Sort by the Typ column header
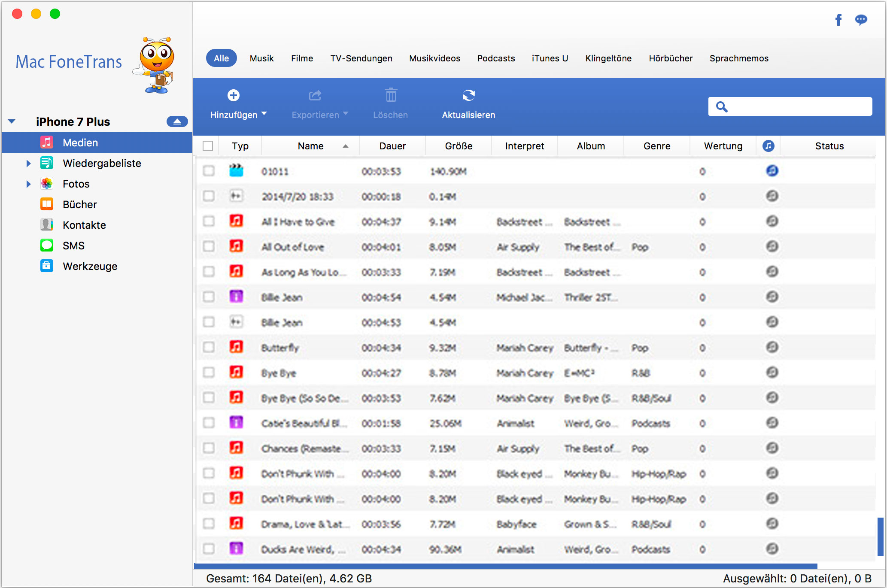Viewport: 887px width, 588px height. click(240, 146)
